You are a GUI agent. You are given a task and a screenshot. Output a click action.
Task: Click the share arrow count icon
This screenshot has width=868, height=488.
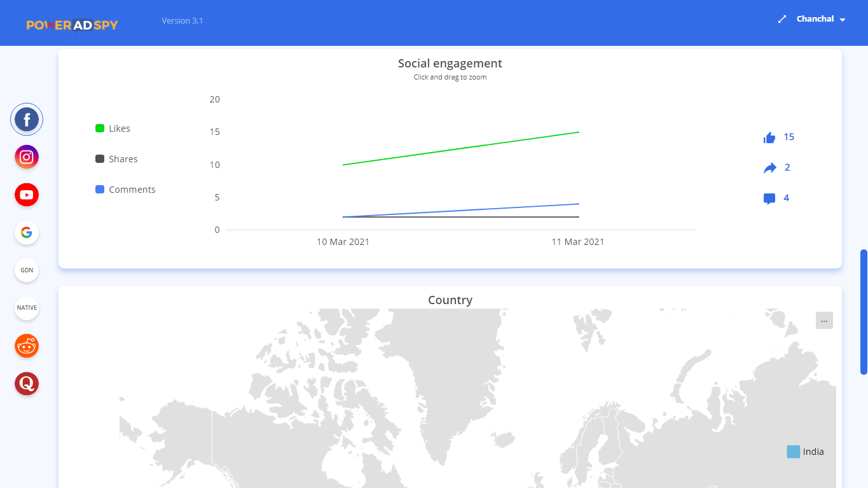tap(770, 168)
